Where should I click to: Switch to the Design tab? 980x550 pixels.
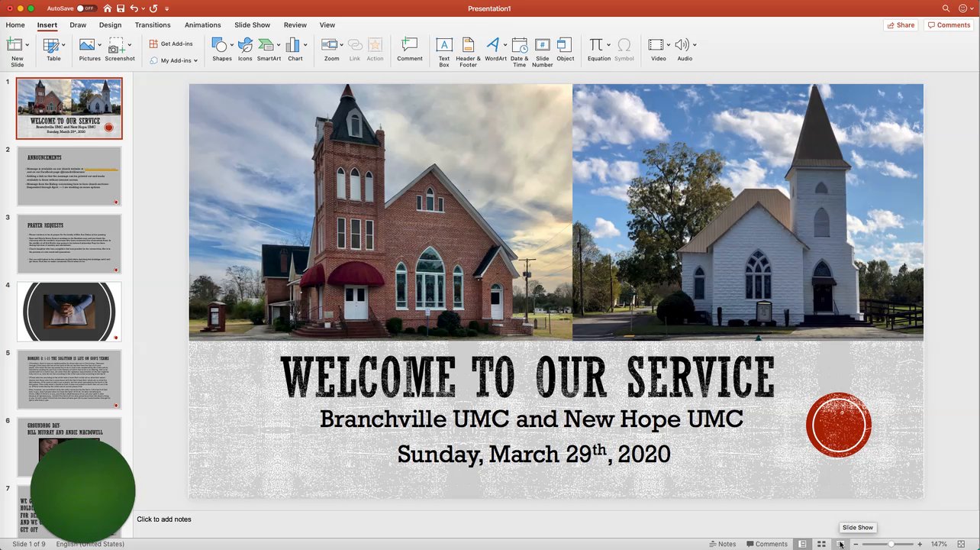click(x=110, y=25)
